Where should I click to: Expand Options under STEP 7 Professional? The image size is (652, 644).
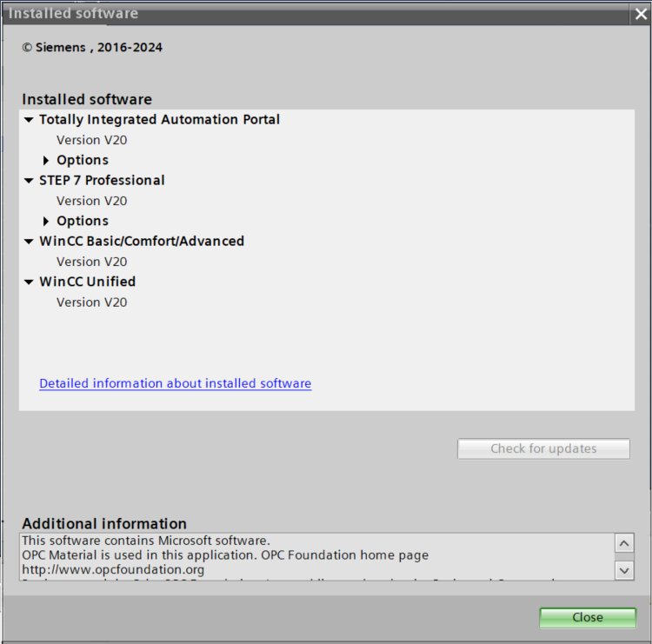click(46, 221)
